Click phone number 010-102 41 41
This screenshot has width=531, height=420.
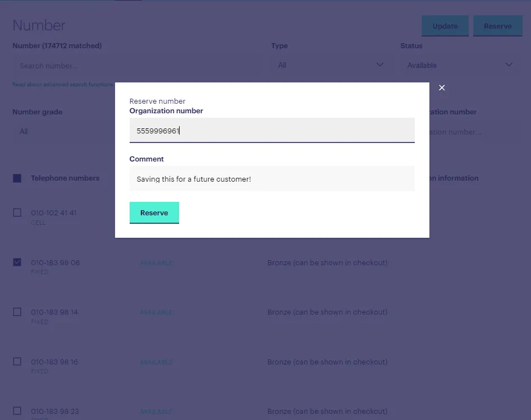[54, 213]
